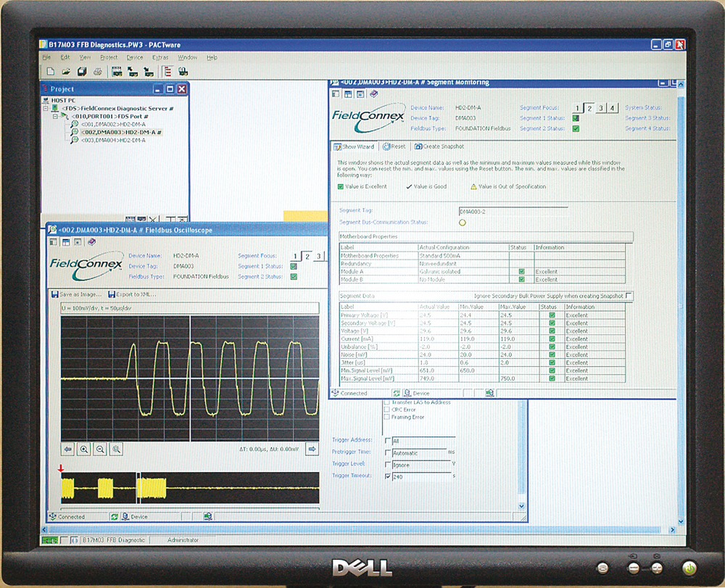
Task: Click Zoom Fit magnifier in oscilloscope
Action: [x=117, y=449]
